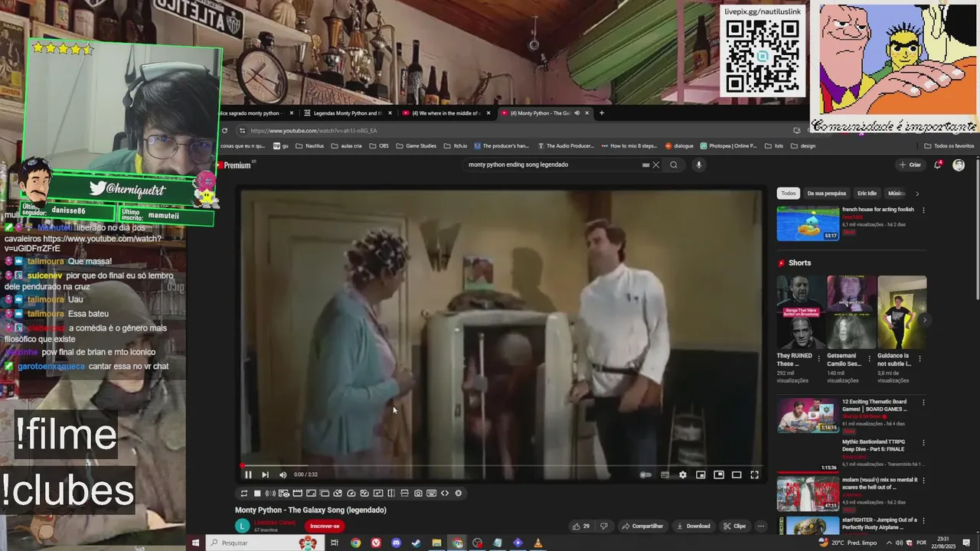Show more filter chips with right arrow
980x551 pixels.
coord(917,194)
